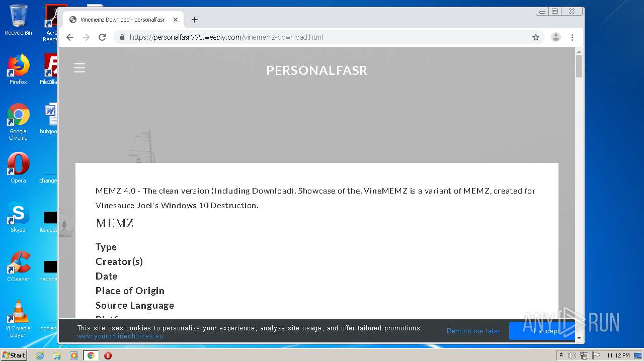Switch to Chrome in the taskbar
Image resolution: width=644 pixels, height=362 pixels.
[x=91, y=355]
